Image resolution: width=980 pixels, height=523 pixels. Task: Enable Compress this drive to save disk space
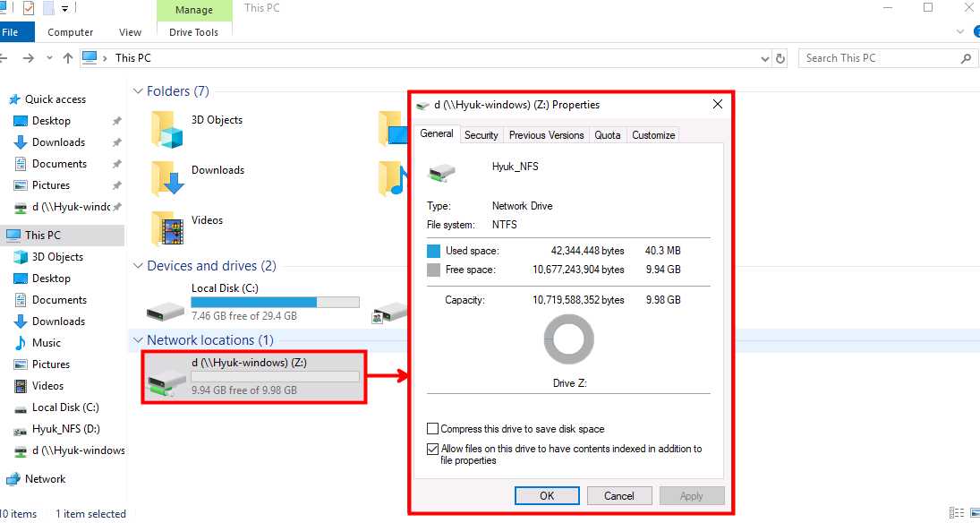coord(432,429)
